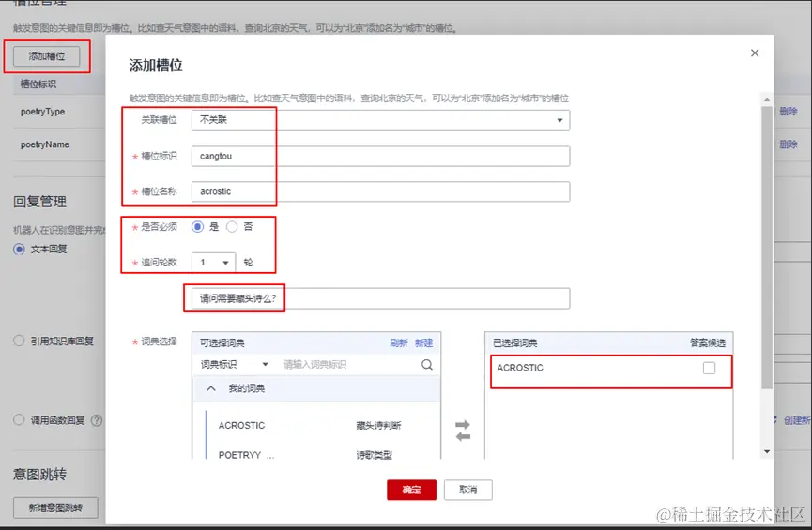Screen dimensions: 812x530
Task: Select 是 radio for 是否必须
Action: click(197, 227)
